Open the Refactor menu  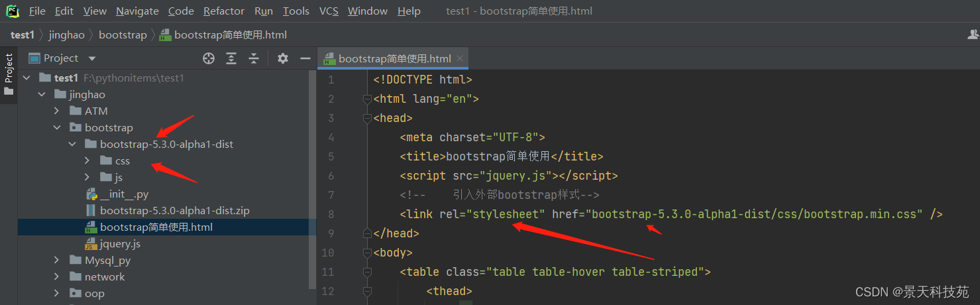click(224, 11)
